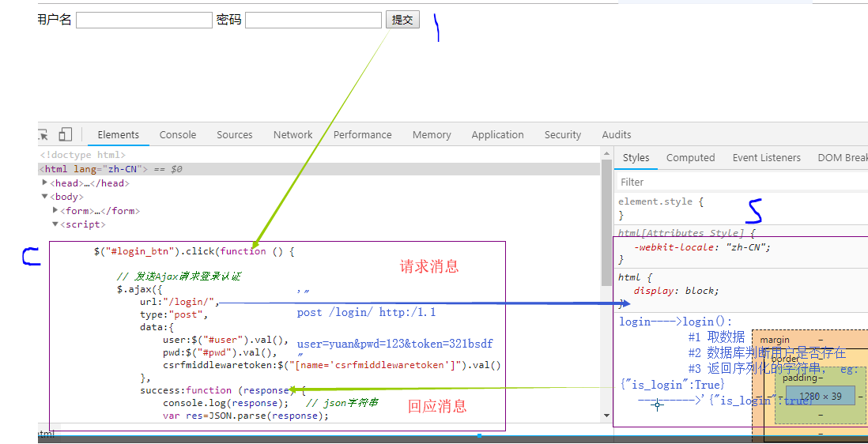Click the url:"/login/" code line
Screen dimensions: 868x444
pos(180,303)
